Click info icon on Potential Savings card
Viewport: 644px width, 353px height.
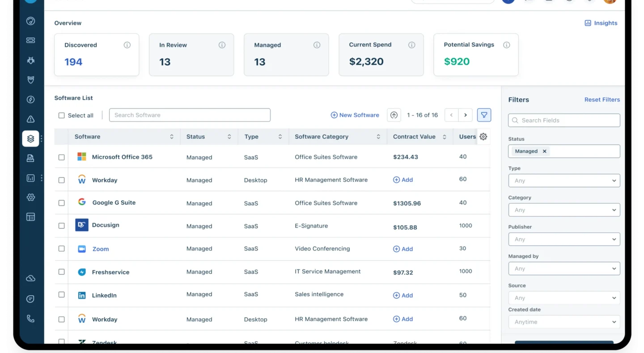click(506, 45)
